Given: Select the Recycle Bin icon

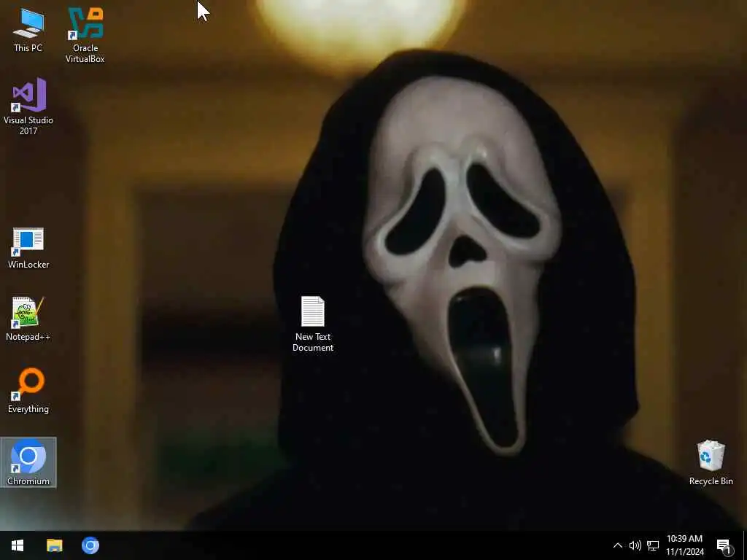Looking at the screenshot, I should point(711,463).
